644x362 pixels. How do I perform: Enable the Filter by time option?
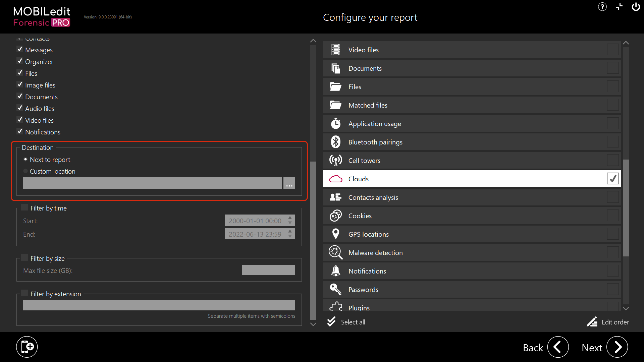click(x=24, y=207)
